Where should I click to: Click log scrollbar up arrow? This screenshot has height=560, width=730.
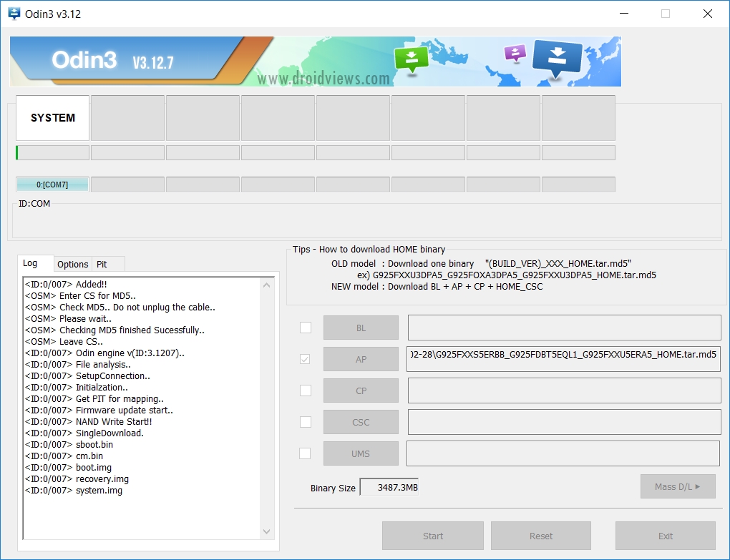[267, 285]
